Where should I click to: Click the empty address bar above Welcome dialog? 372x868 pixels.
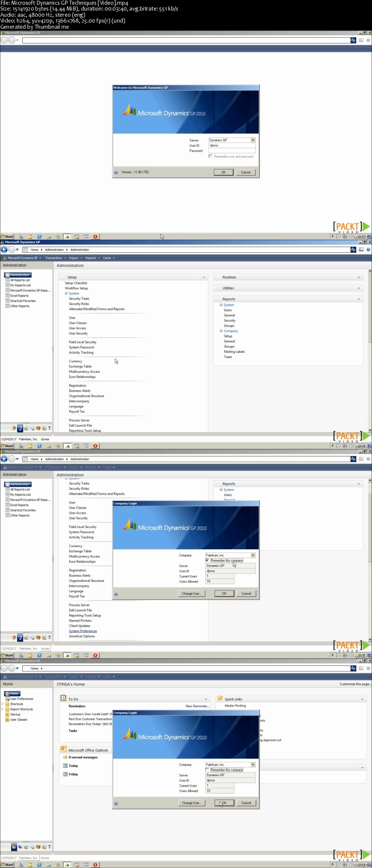186,40
